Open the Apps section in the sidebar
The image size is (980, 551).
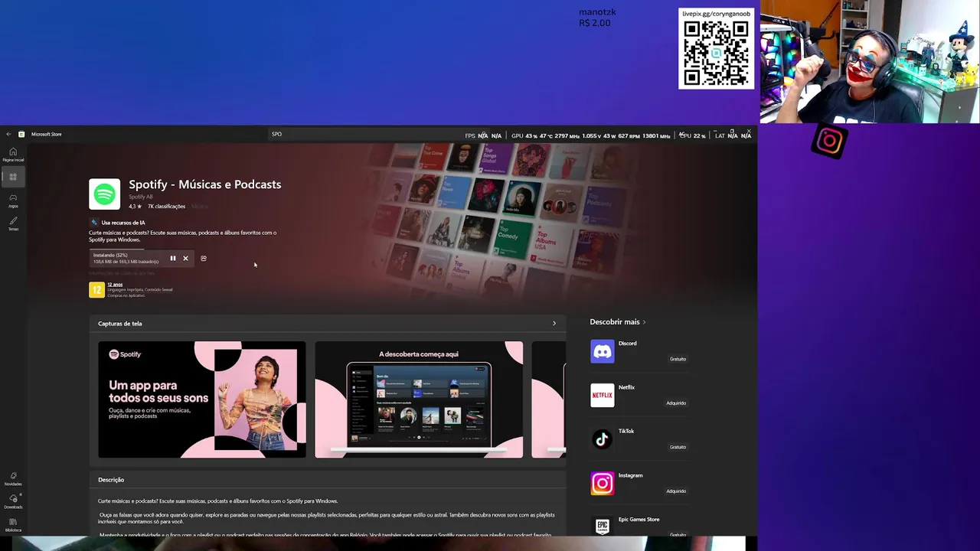13,177
